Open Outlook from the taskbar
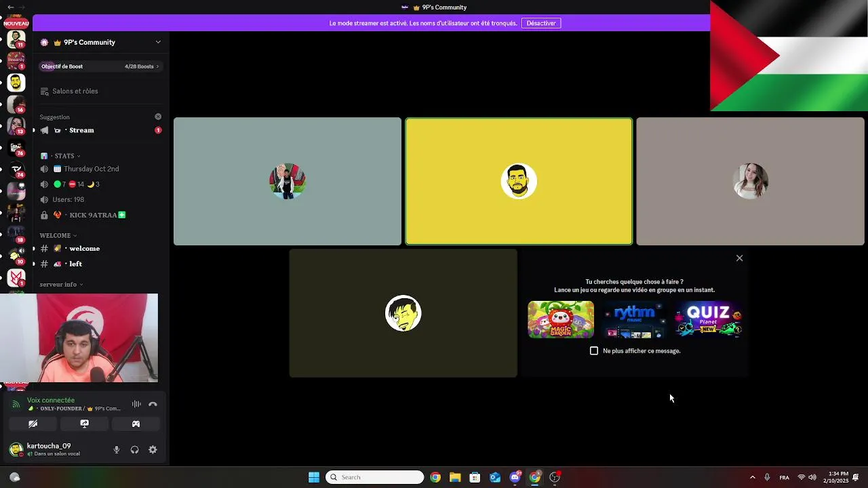 tap(495, 477)
